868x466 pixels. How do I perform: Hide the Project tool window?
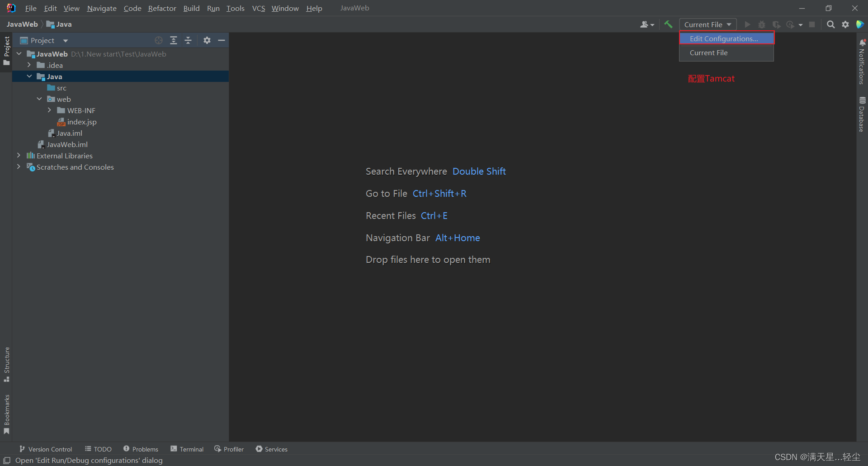[x=222, y=40]
